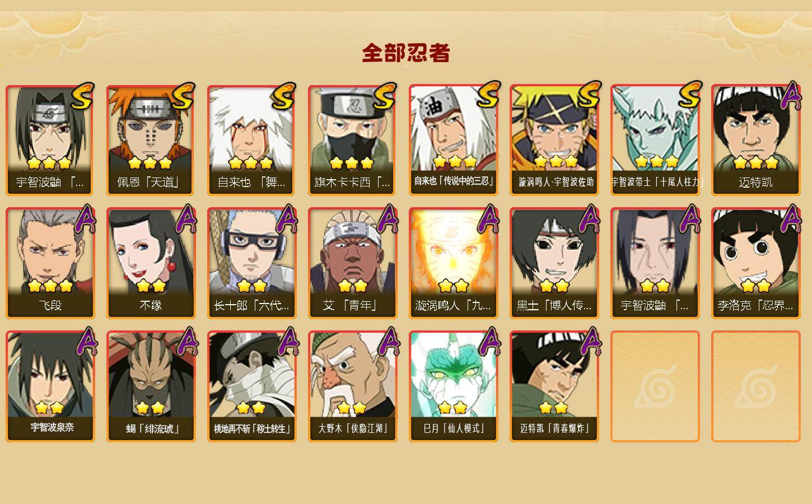Image resolution: width=812 pixels, height=504 pixels.
Task: Choose the 巳月「仙人模式」 ninja card
Action: [453, 386]
